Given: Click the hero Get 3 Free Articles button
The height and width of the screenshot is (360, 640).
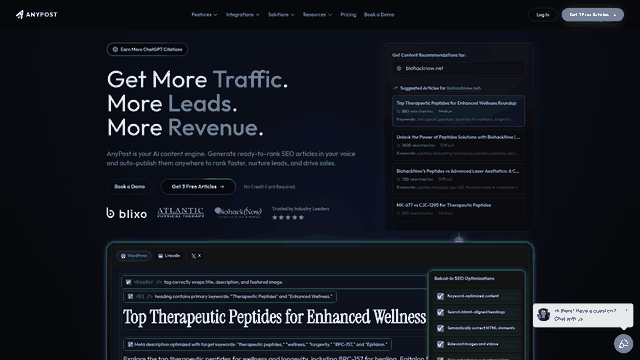Looking at the screenshot, I should [x=198, y=187].
